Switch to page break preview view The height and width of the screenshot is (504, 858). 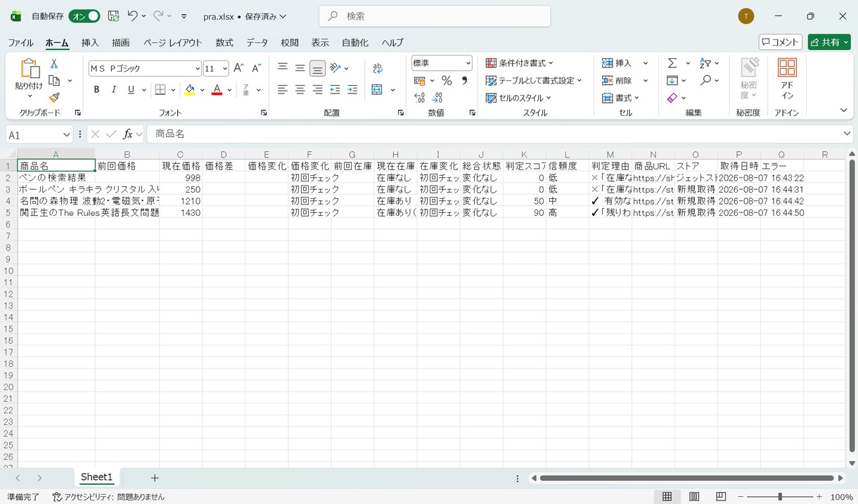(721, 496)
